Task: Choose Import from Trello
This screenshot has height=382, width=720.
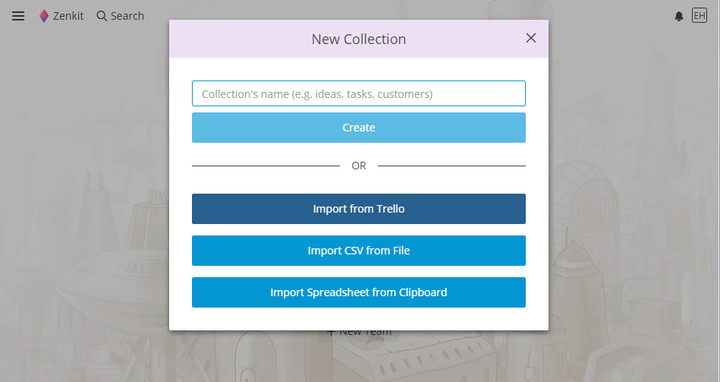Action: click(359, 209)
